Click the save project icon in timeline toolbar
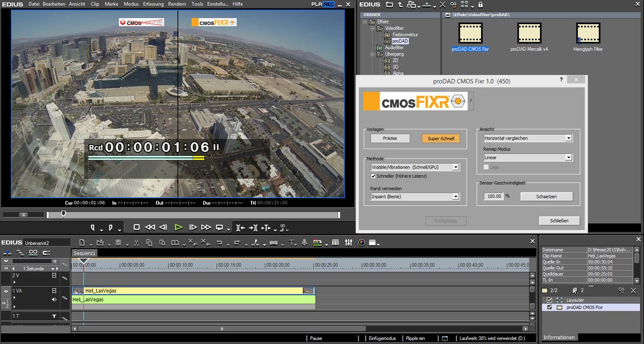 click(118, 243)
